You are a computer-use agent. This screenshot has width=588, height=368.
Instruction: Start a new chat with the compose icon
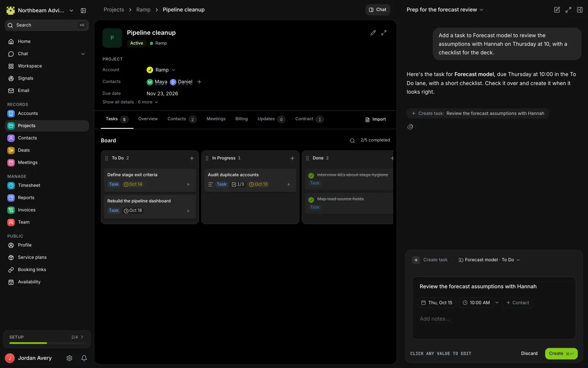pyautogui.click(x=557, y=10)
